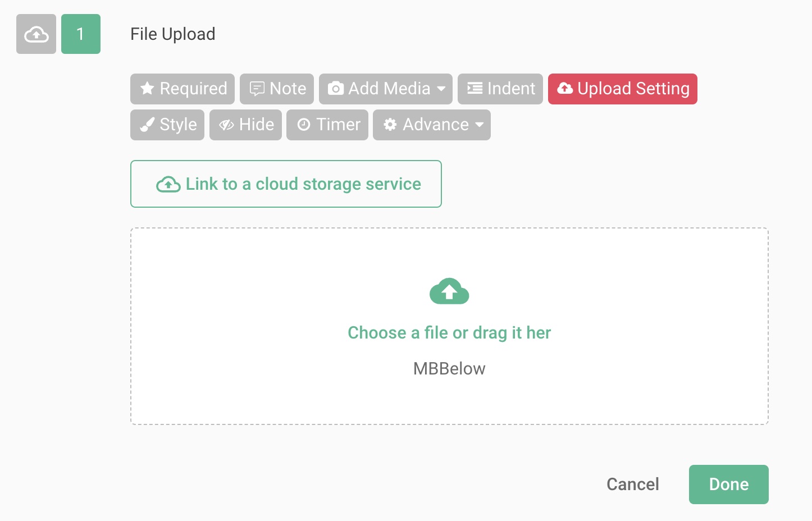Select the brush icon on Style
Image resolution: width=812 pixels, height=521 pixels.
[147, 125]
